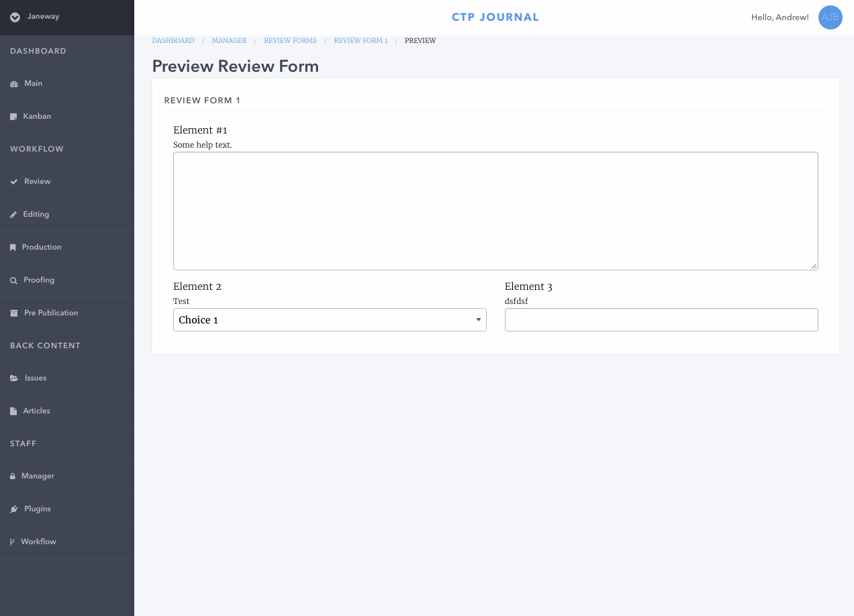The image size is (854, 616).
Task: Click the Element #1 textarea
Action: (495, 210)
